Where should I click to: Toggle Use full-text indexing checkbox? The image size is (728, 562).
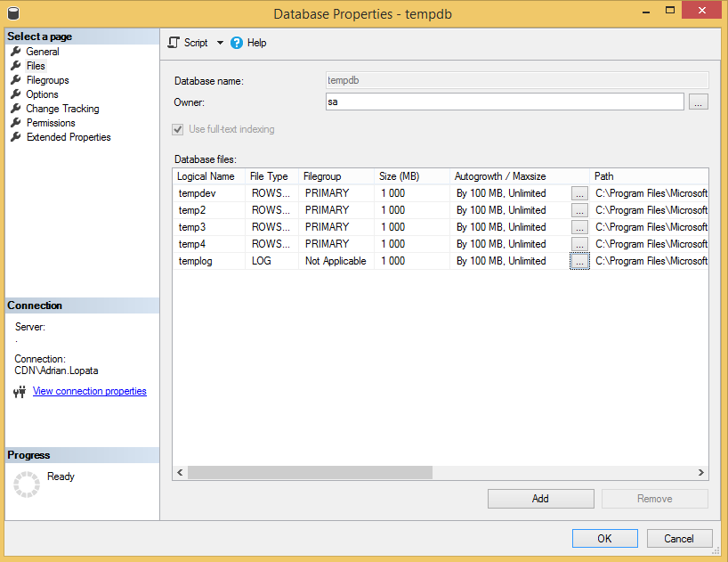pos(178,129)
